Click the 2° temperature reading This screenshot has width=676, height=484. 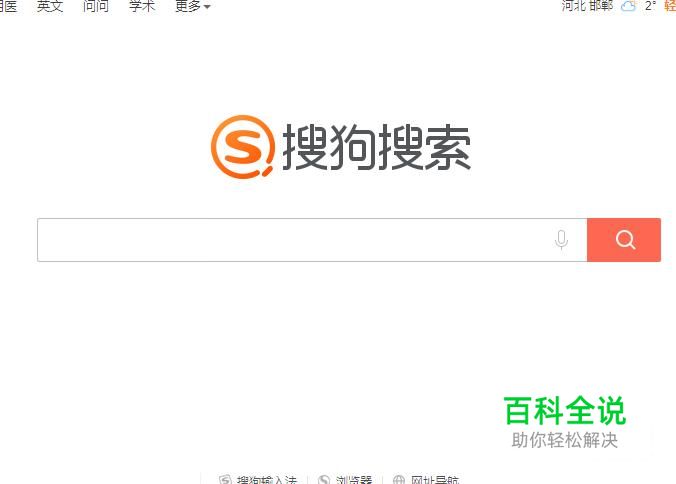650,6
